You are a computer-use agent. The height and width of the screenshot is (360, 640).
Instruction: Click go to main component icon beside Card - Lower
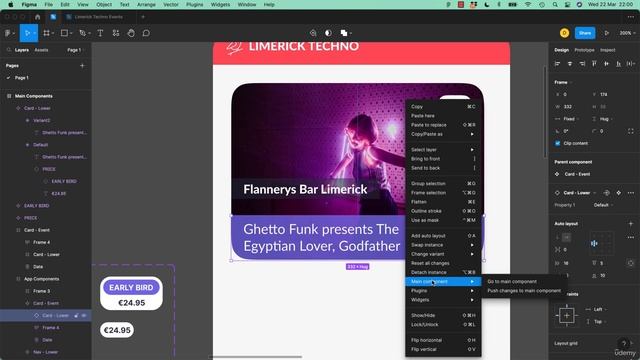click(619, 193)
